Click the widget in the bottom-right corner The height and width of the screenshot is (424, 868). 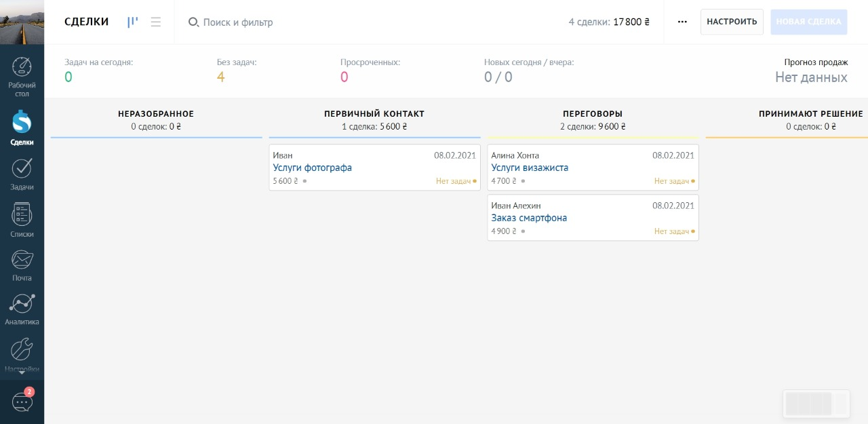click(816, 404)
